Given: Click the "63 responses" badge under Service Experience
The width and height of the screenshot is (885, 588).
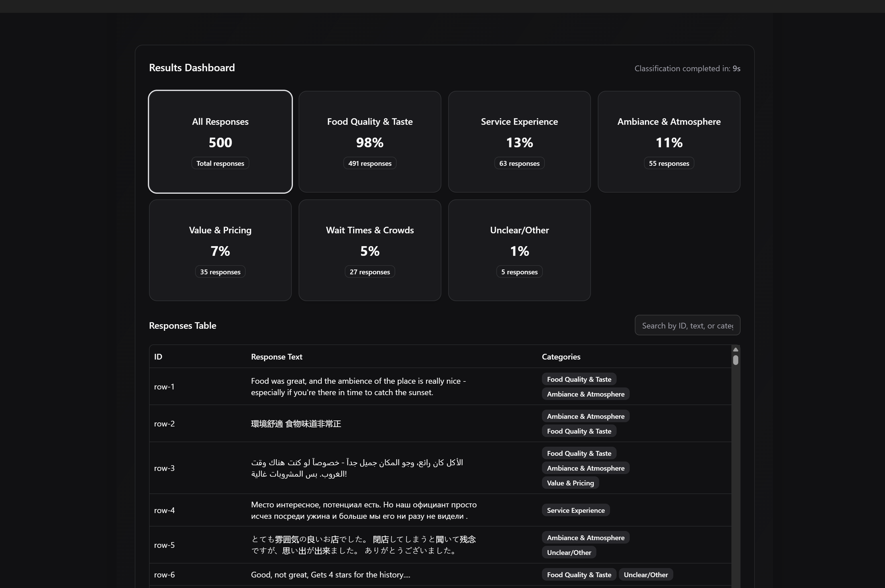Looking at the screenshot, I should [519, 163].
